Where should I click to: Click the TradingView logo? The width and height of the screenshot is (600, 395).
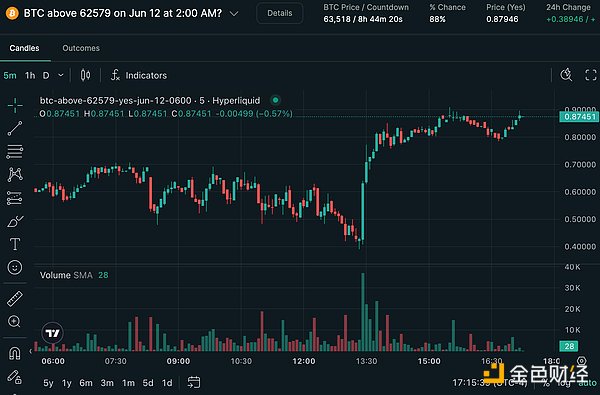52,333
